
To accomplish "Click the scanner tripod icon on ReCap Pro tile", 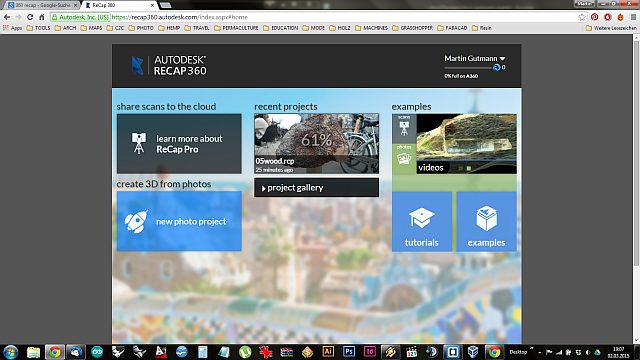I will pyautogui.click(x=139, y=143).
